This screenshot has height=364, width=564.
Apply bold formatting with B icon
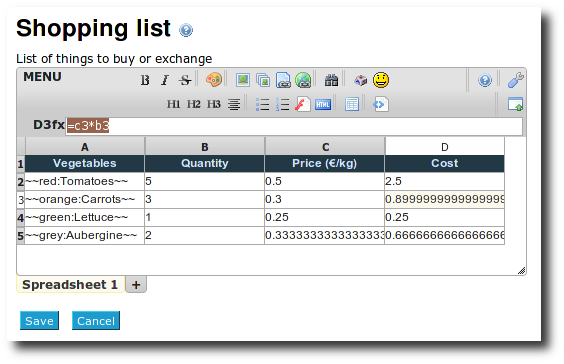point(145,80)
